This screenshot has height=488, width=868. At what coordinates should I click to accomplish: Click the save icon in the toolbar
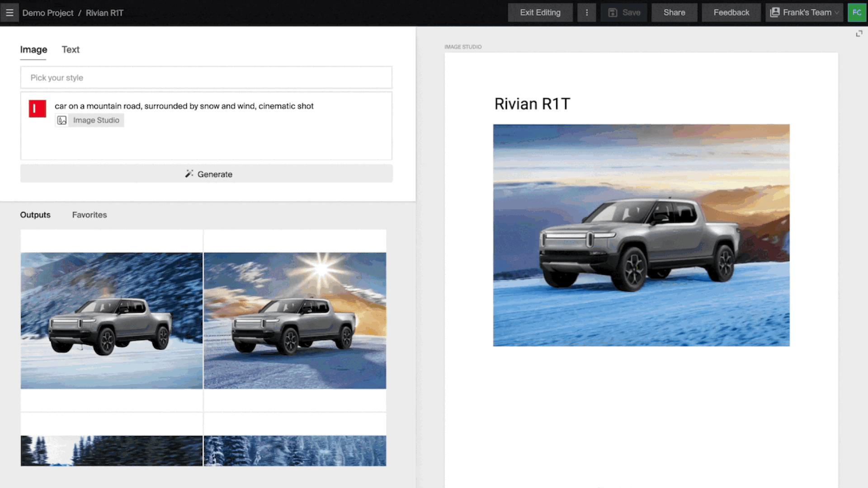tap(613, 13)
